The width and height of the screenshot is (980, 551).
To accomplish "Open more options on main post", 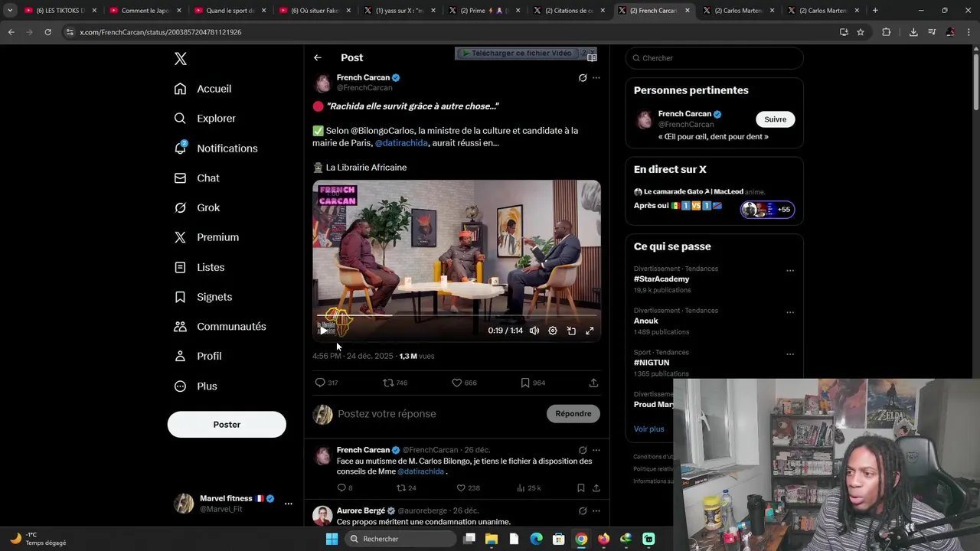I will [x=596, y=78].
